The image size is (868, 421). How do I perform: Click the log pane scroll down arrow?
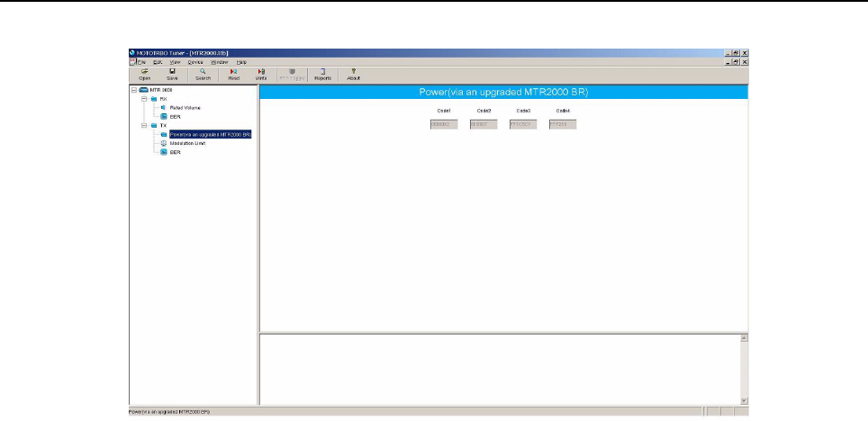pyautogui.click(x=744, y=401)
